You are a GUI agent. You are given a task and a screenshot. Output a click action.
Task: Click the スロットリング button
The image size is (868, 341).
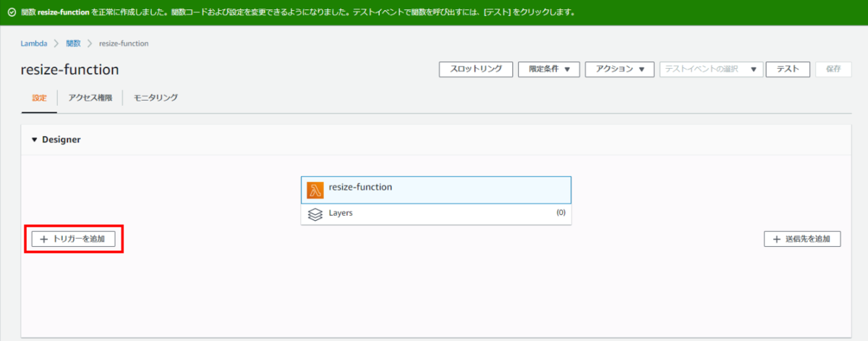coord(476,69)
